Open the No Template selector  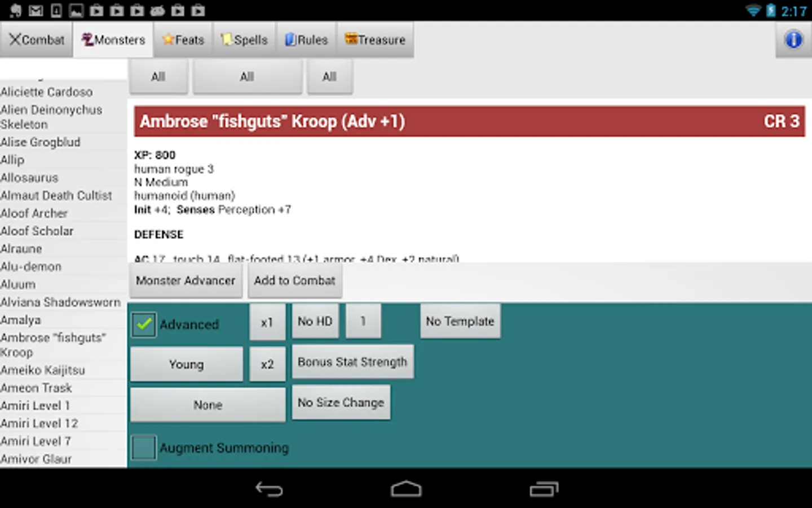pos(460,321)
